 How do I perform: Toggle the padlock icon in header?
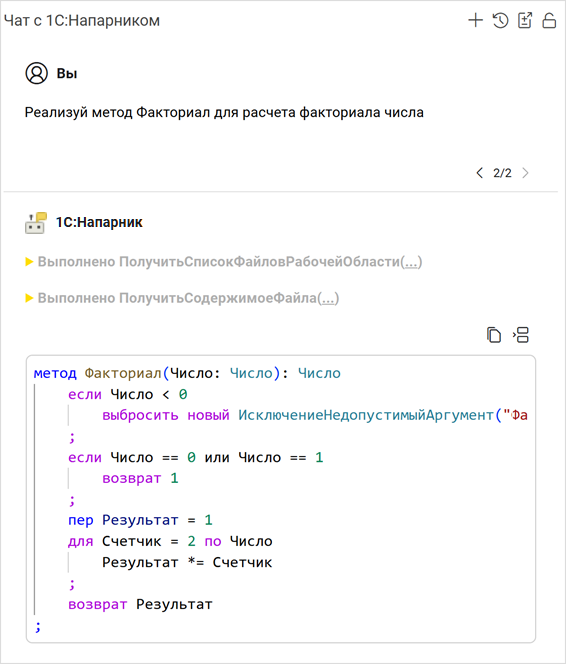coord(549,20)
